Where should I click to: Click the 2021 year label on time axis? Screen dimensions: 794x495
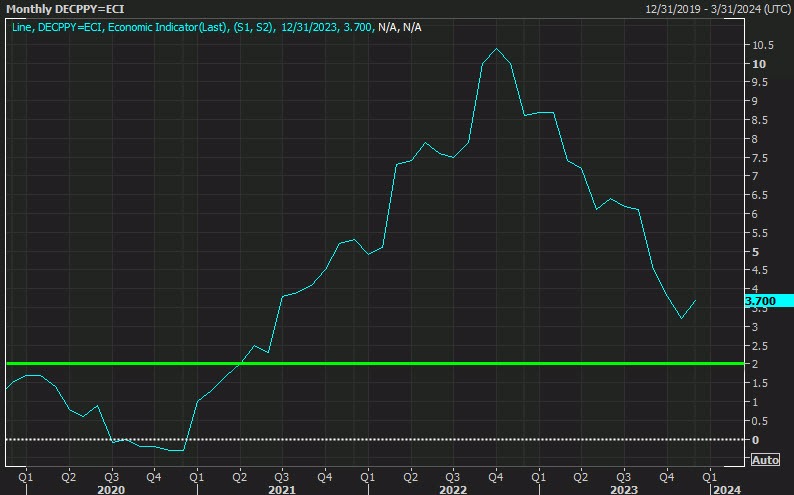tap(282, 489)
